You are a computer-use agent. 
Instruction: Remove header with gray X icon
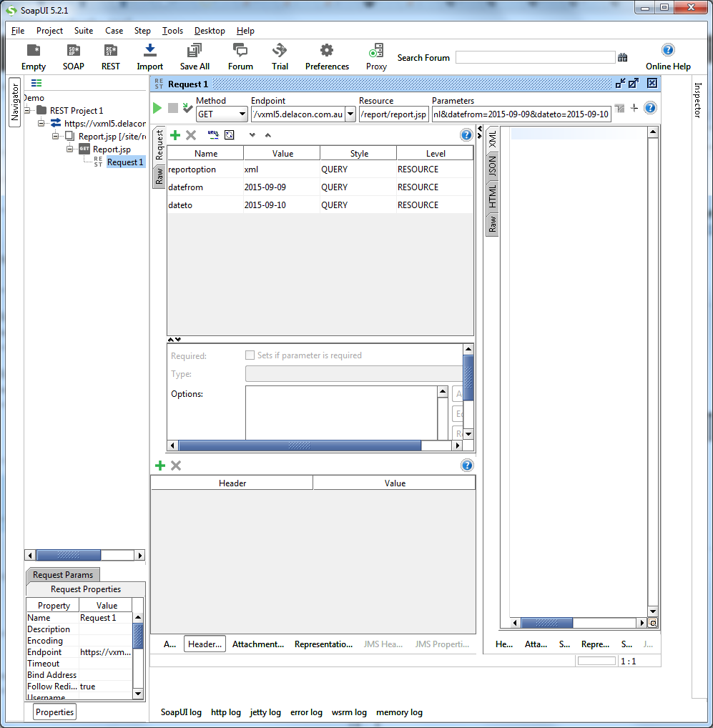176,466
